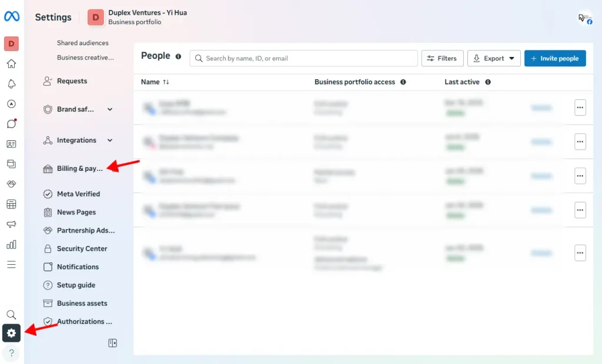Expand the Integrations section
The height and width of the screenshot is (364, 602).
(x=110, y=140)
